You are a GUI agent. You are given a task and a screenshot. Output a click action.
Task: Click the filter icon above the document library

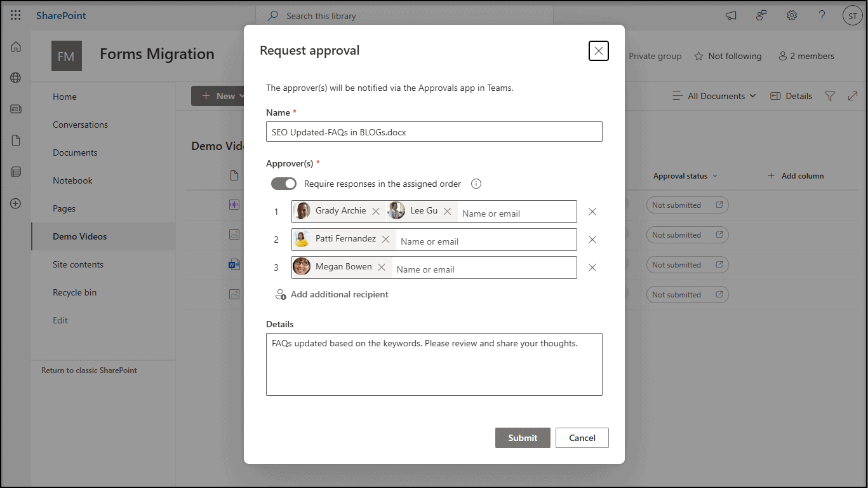click(830, 95)
